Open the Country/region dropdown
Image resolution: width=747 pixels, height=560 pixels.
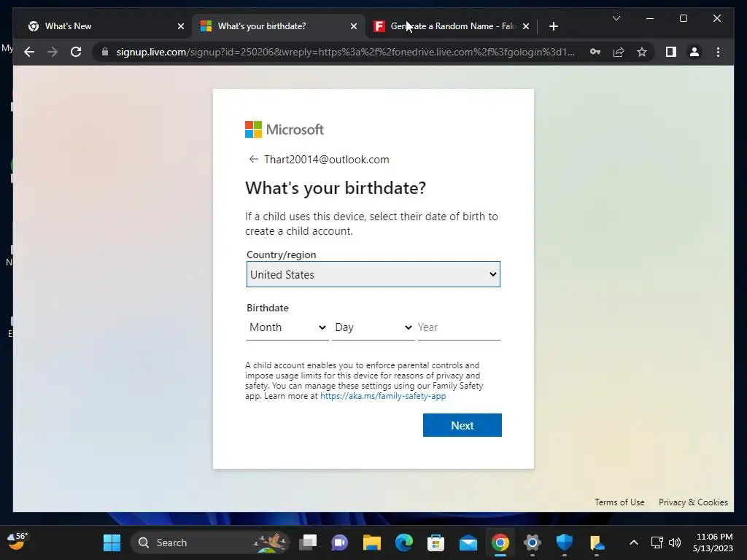coord(373,274)
